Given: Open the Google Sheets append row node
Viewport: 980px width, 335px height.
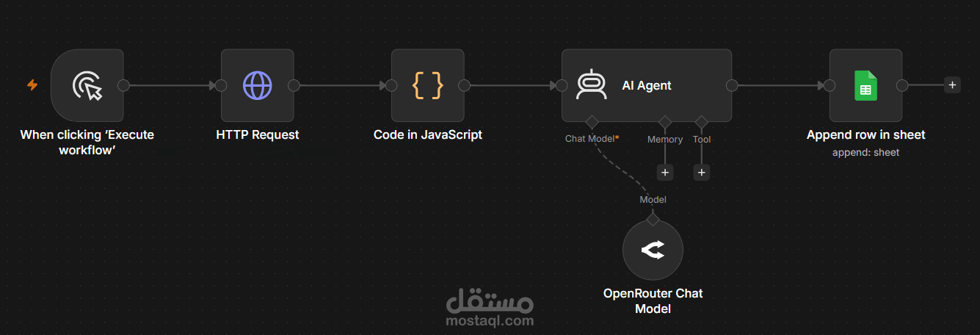Looking at the screenshot, I should pyautogui.click(x=866, y=85).
